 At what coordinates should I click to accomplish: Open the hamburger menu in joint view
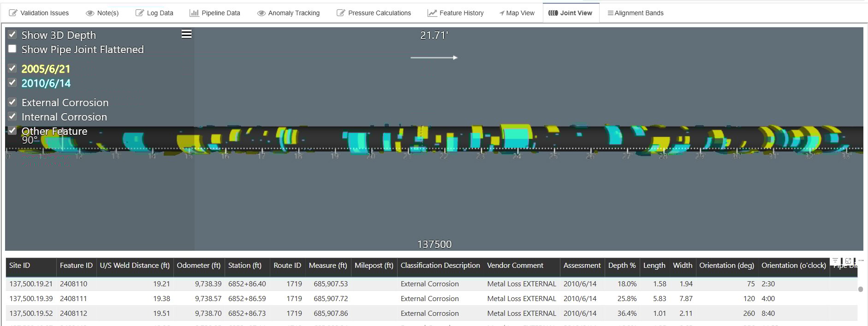(186, 34)
